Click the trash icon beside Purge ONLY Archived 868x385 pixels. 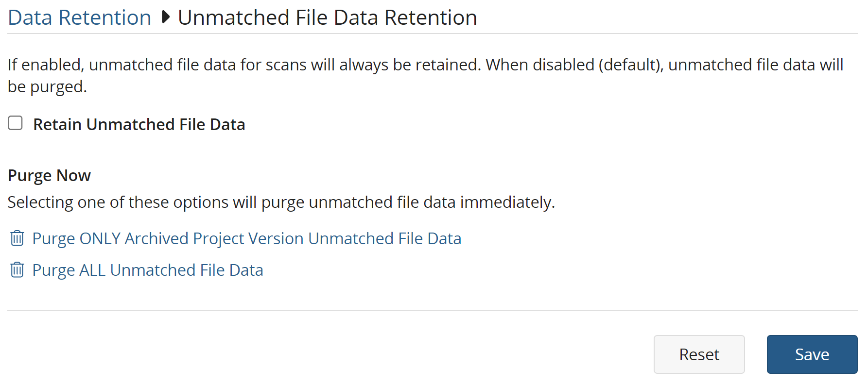(17, 238)
